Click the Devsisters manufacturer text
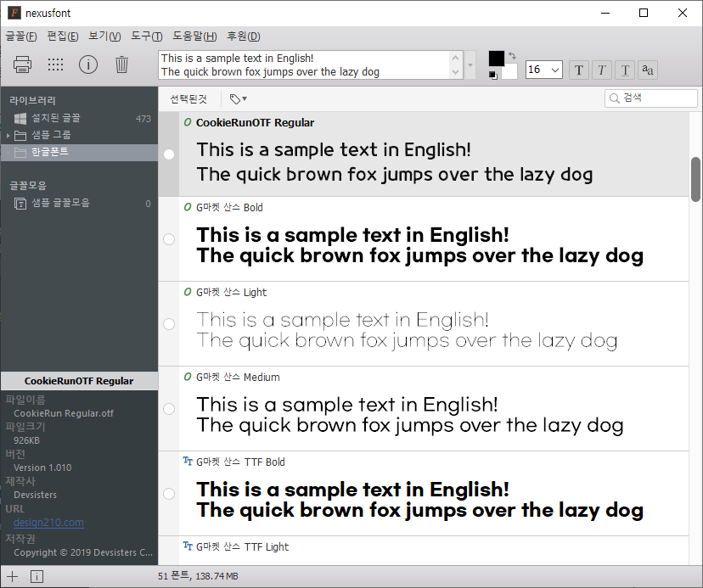Image resolution: width=703 pixels, height=588 pixels. 36,495
